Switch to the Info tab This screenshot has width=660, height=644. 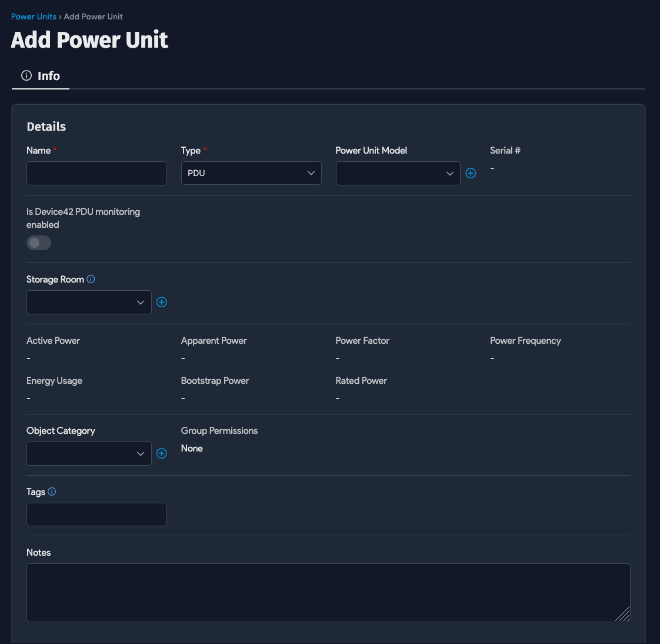click(x=48, y=75)
